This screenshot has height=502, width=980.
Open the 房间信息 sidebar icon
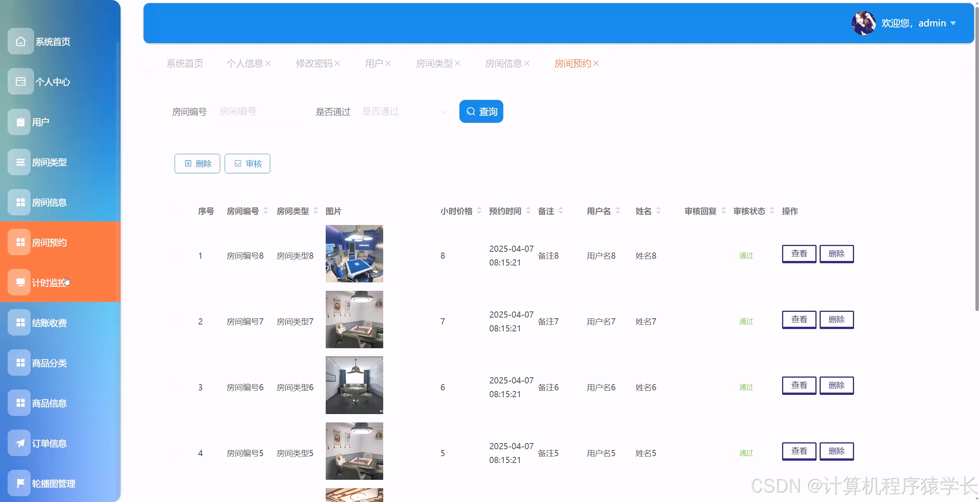click(x=20, y=202)
